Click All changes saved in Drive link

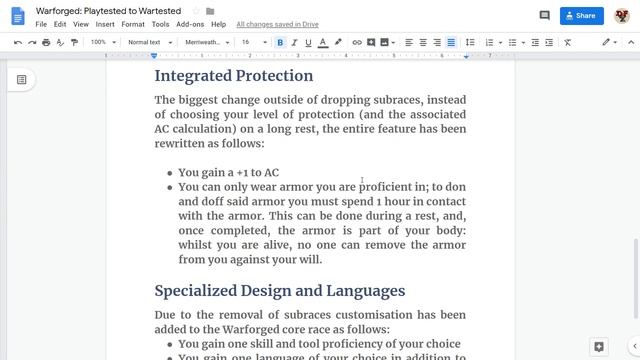tap(278, 24)
